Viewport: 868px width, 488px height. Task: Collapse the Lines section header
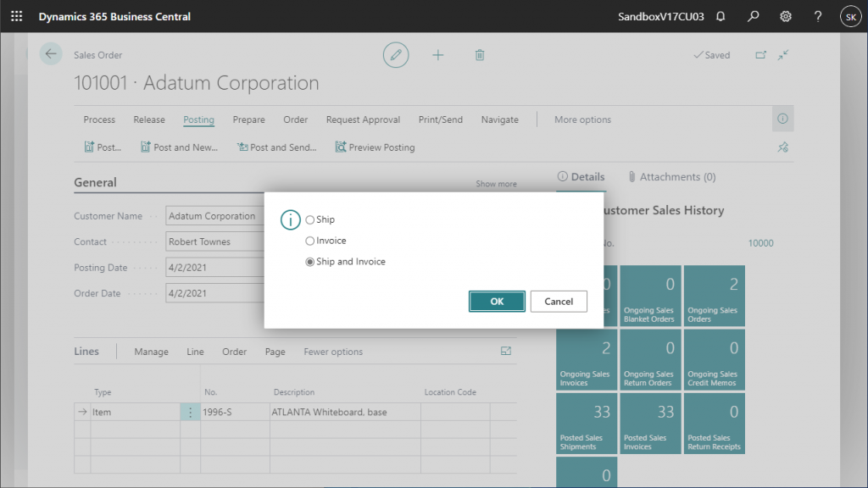coord(86,352)
